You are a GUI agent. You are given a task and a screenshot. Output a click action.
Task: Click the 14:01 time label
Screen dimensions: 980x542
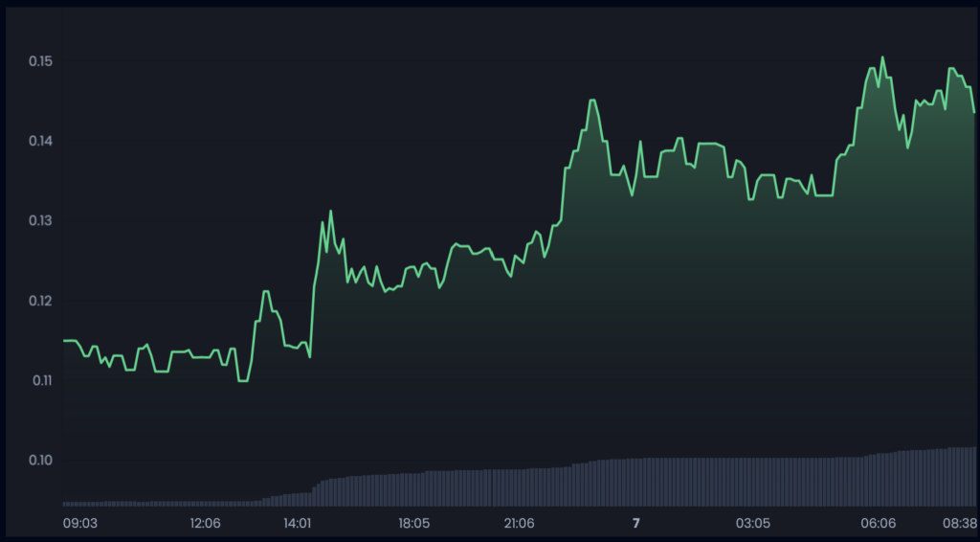point(297,523)
